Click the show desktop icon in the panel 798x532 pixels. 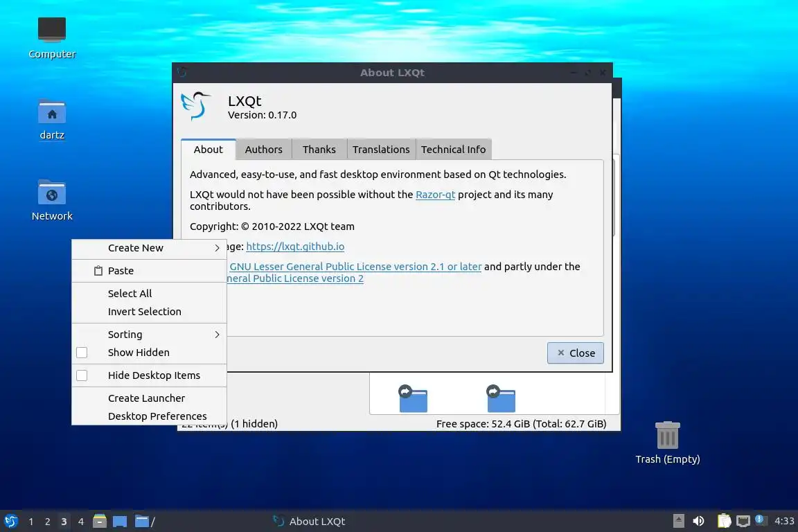coord(120,521)
